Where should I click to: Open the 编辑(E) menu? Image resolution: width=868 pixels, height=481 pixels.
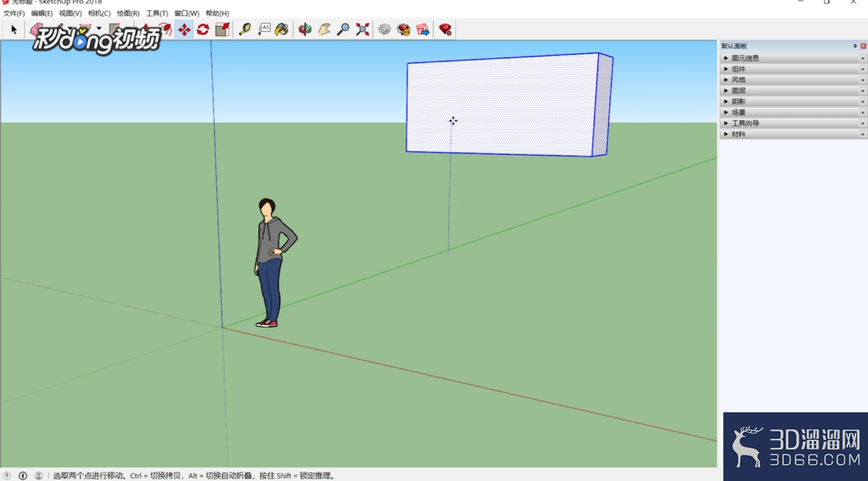point(42,14)
